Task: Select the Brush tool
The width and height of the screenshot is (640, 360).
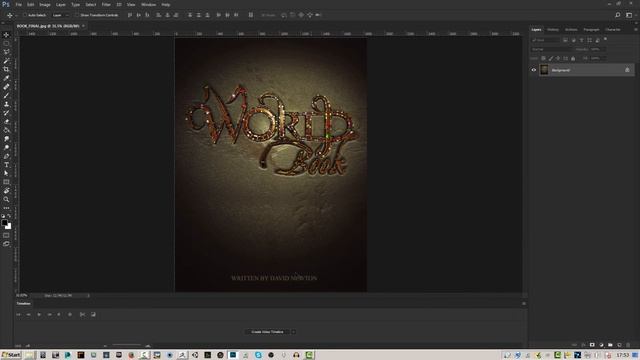Action: 6,95
